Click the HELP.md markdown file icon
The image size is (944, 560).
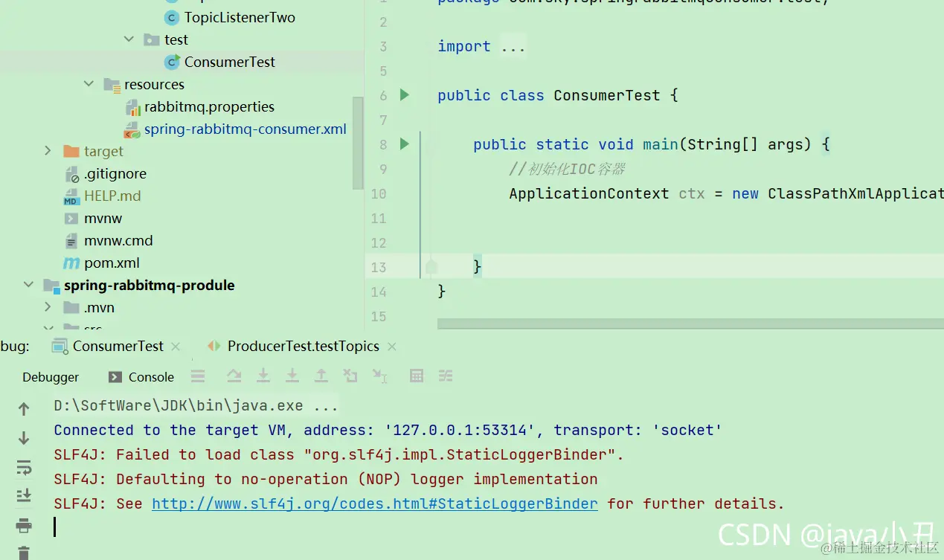pos(71,196)
